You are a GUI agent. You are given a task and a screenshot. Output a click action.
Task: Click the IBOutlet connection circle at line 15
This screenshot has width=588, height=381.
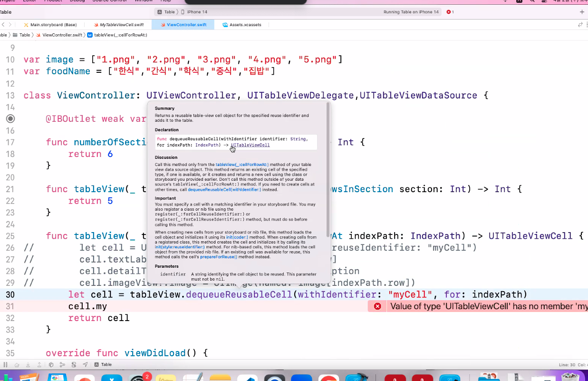10,118
